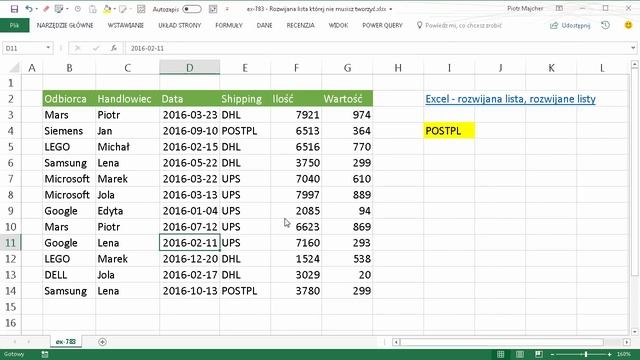Click the Save icon in quick access toolbar
This screenshot has width=640, height=360.
pyautogui.click(x=14, y=9)
